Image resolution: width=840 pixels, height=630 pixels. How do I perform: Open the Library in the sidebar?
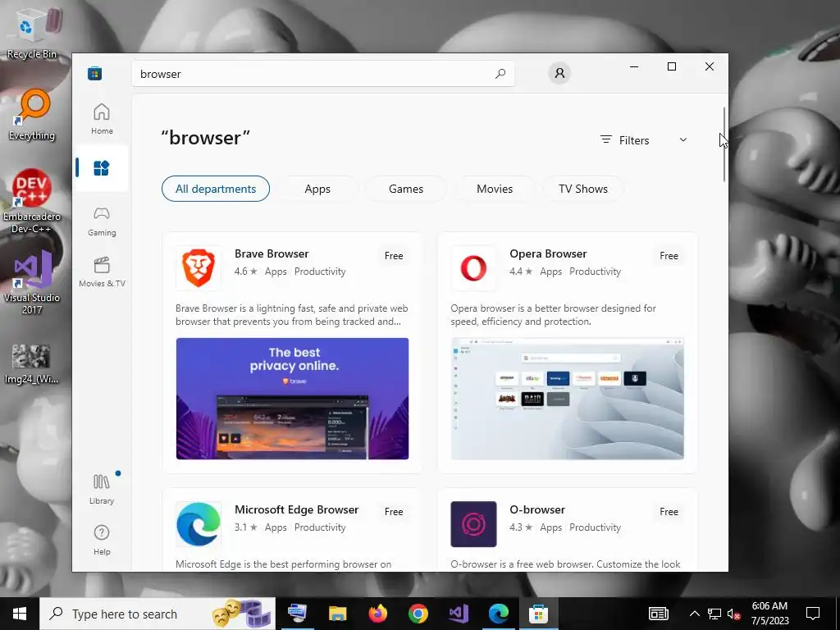click(x=102, y=489)
